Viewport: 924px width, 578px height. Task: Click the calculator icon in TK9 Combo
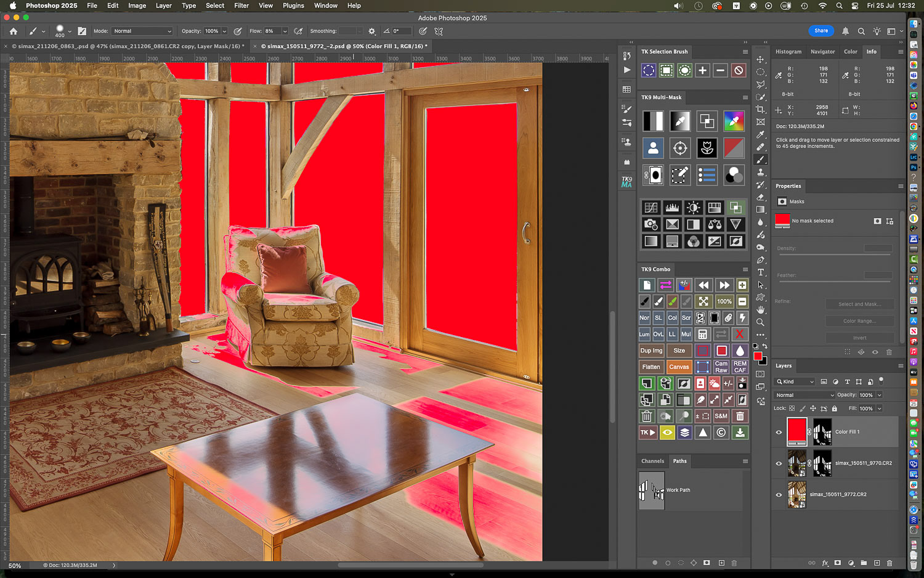tap(702, 334)
